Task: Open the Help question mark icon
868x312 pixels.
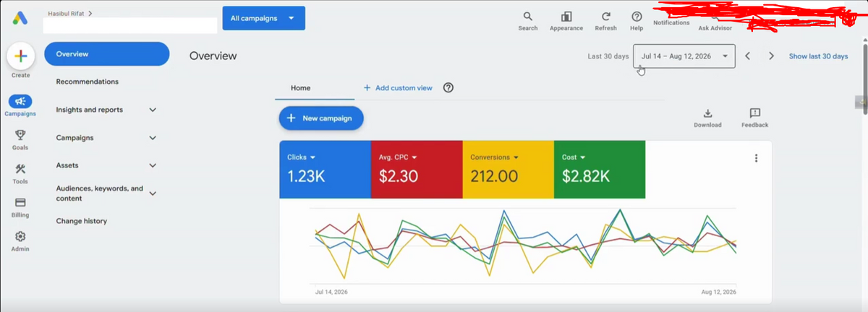Action: click(x=637, y=17)
